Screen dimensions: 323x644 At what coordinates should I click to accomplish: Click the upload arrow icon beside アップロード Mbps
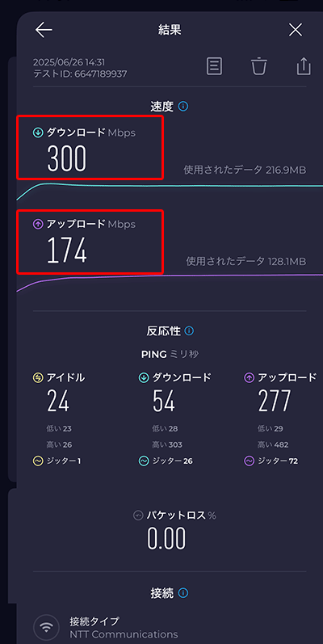click(x=38, y=225)
